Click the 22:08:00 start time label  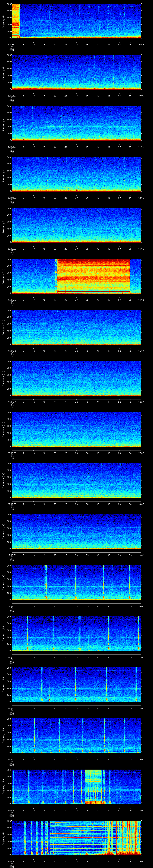click(x=12, y=44)
